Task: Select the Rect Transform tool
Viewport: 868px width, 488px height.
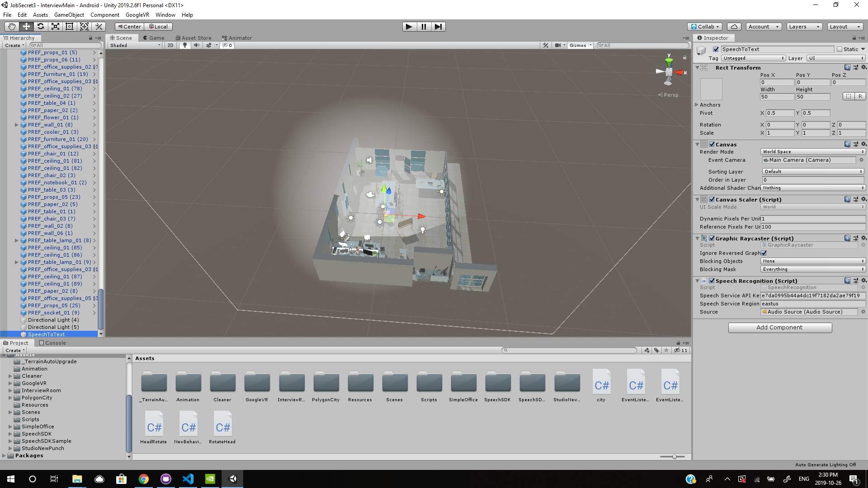Action: 70,27
